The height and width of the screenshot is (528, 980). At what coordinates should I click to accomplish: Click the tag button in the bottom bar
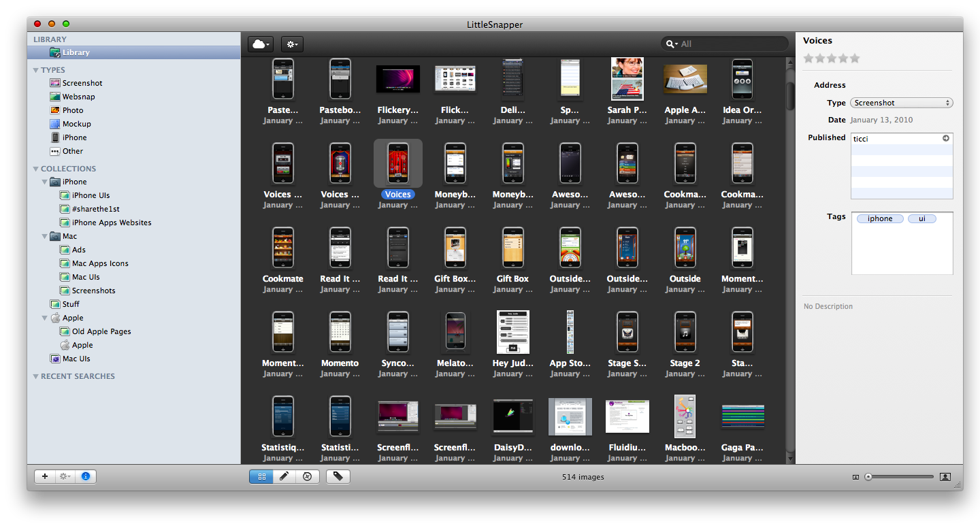coord(338,477)
